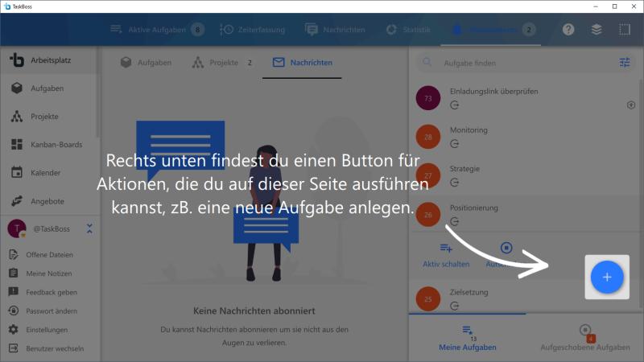Open Kalender in the sidebar

tap(49, 173)
